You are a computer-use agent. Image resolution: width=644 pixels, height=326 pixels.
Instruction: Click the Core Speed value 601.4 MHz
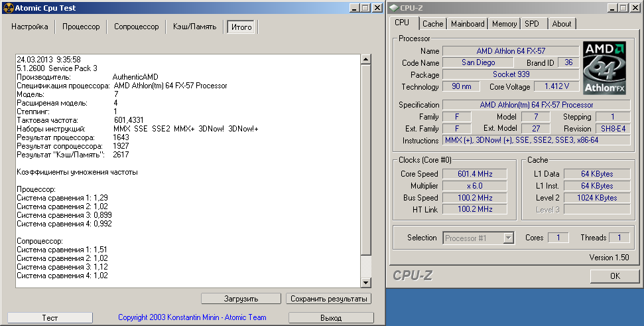[475, 174]
